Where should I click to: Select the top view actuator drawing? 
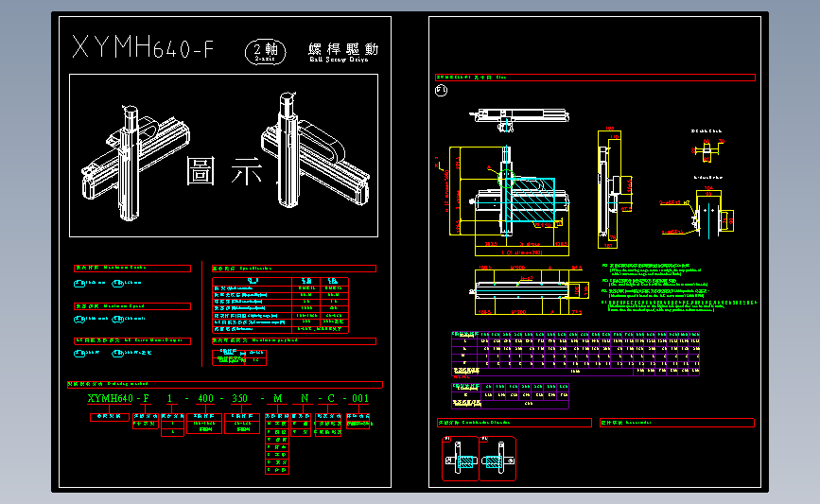519,120
